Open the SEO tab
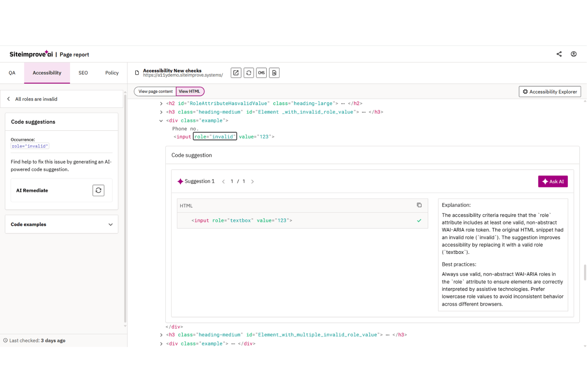 pyautogui.click(x=83, y=73)
